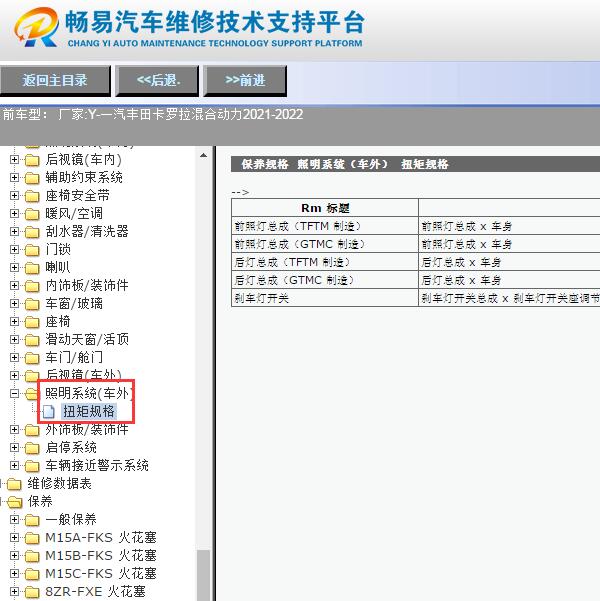Go forward with the >>前进 button
The image size is (600, 601).
(245, 80)
